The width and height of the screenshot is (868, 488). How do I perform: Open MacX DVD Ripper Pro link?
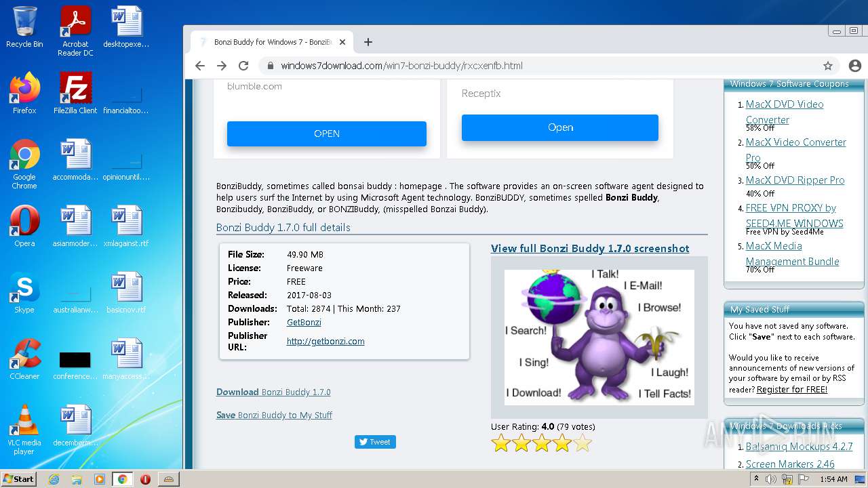(795, 180)
